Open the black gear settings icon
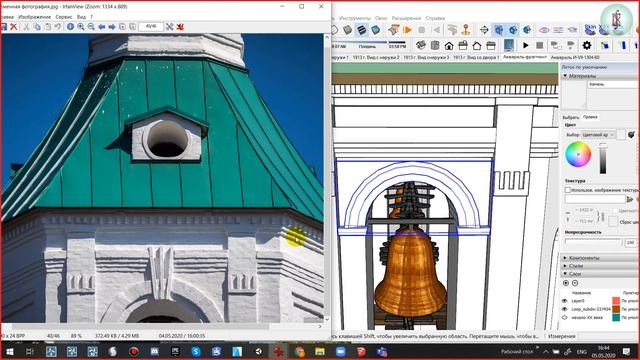The width and height of the screenshot is (640, 360). click(x=587, y=45)
